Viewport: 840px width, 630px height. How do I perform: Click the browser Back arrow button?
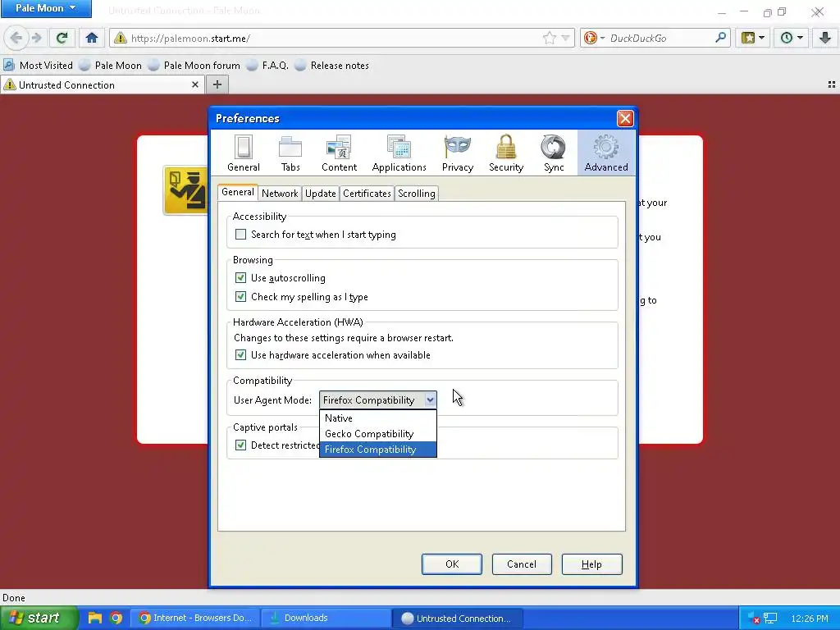[16, 38]
